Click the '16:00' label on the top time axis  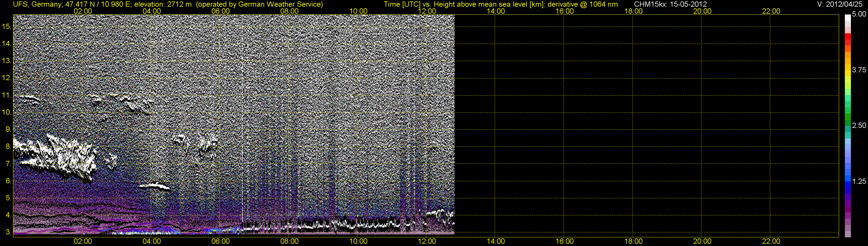click(565, 11)
